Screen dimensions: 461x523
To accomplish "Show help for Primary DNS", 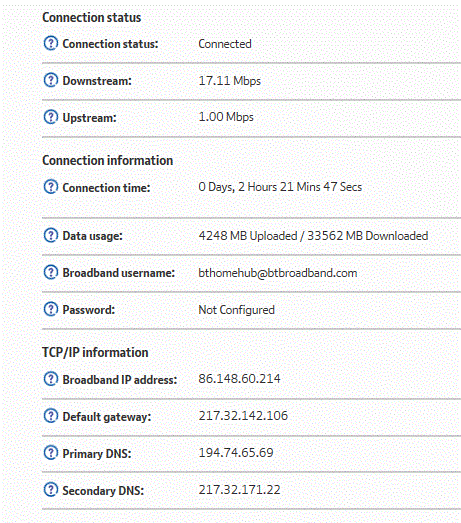I will (51, 453).
